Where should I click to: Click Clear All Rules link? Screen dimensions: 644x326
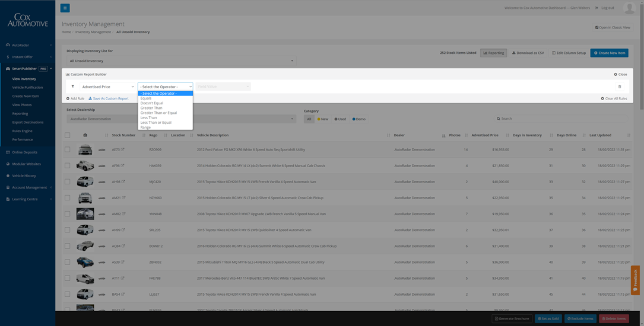[614, 98]
